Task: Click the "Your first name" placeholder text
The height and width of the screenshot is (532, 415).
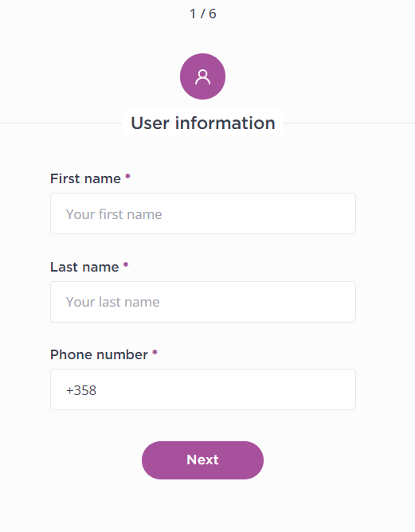Action: 114,214
